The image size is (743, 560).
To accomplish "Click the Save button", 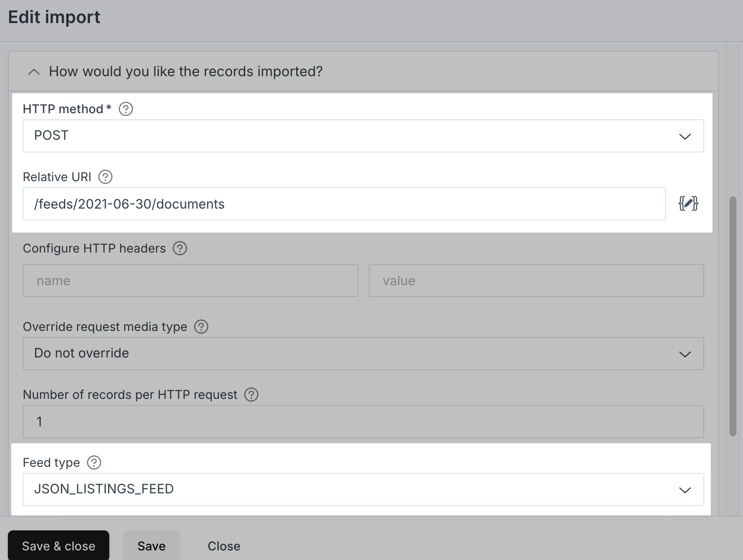I will pyautogui.click(x=151, y=546).
